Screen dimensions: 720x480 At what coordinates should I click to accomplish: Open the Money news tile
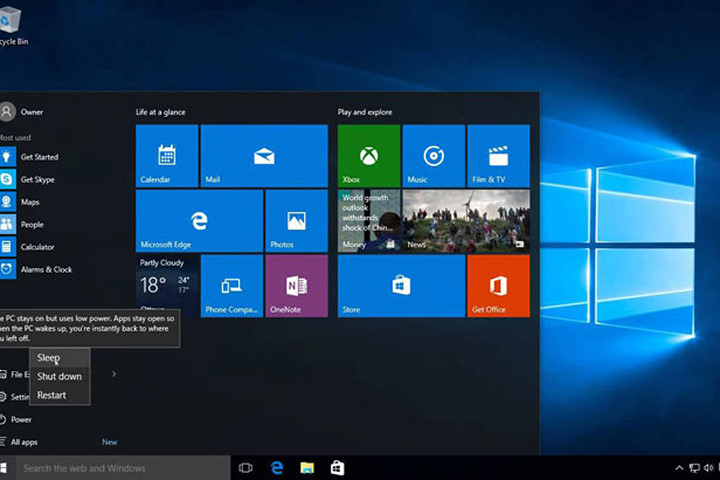(x=369, y=221)
